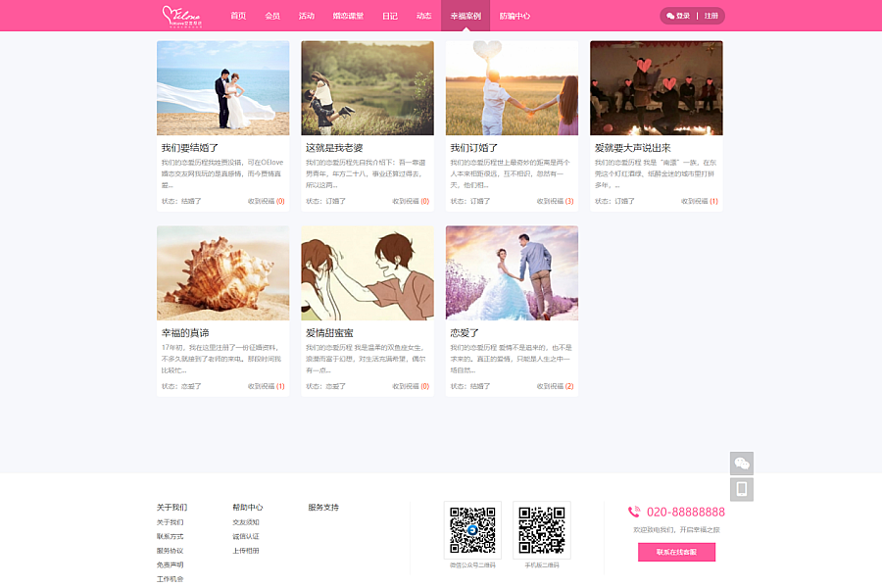This screenshot has height=588, width=882.
Task: Open the 婚恋课堂 navigation item
Action: pos(348,16)
